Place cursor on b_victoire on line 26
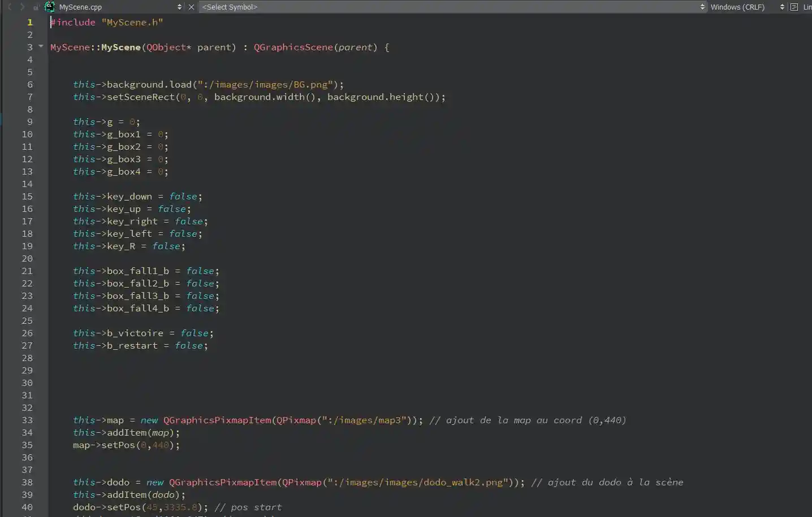Image resolution: width=812 pixels, height=517 pixels. (x=135, y=333)
